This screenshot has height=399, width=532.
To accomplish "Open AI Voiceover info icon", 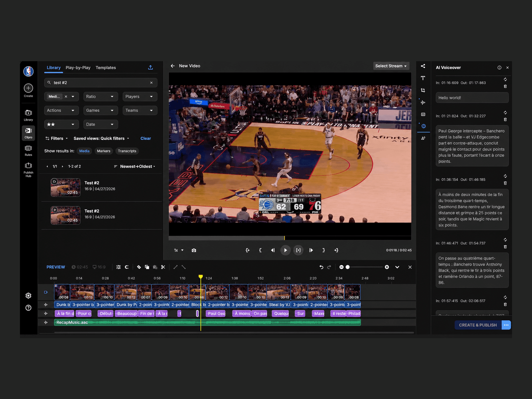I will (499, 67).
